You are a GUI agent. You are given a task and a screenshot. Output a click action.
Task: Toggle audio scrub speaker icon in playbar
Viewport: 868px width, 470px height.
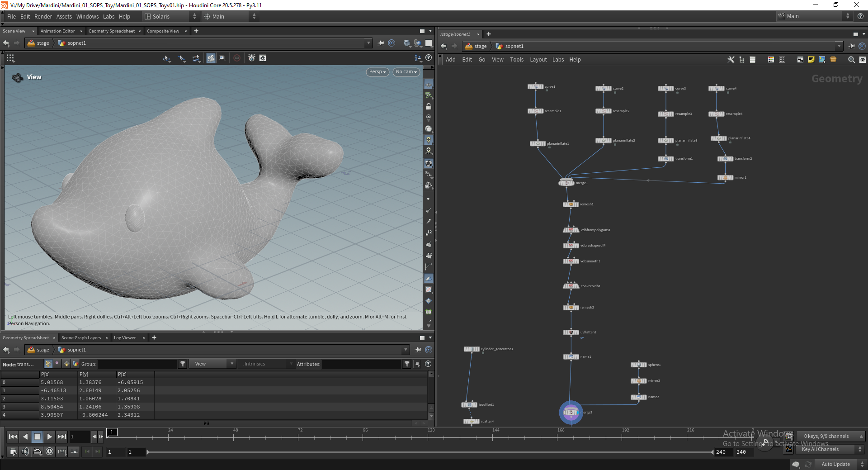25,451
